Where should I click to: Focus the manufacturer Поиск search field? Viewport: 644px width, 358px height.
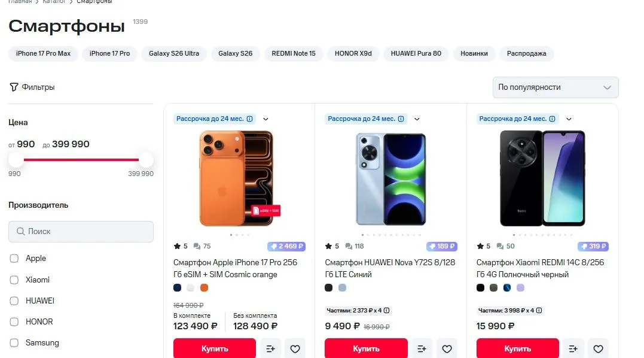(x=81, y=232)
